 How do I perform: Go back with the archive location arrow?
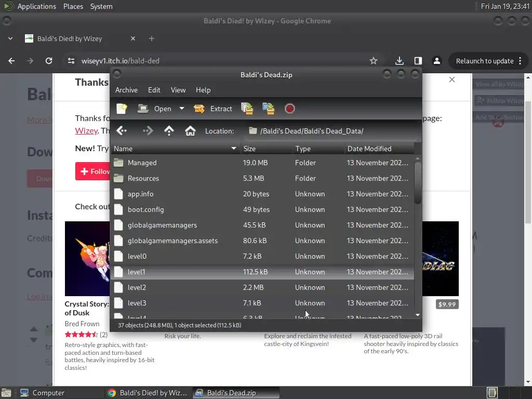click(122, 130)
